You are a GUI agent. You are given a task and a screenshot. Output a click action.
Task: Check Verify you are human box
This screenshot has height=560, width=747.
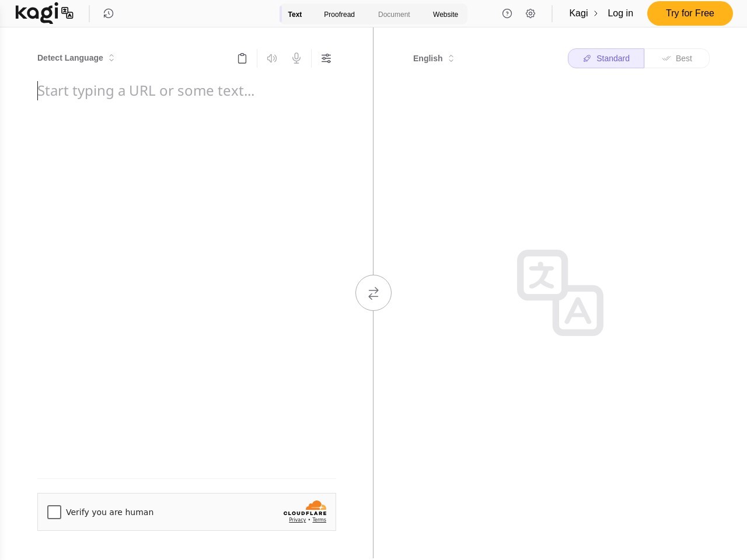tap(54, 512)
